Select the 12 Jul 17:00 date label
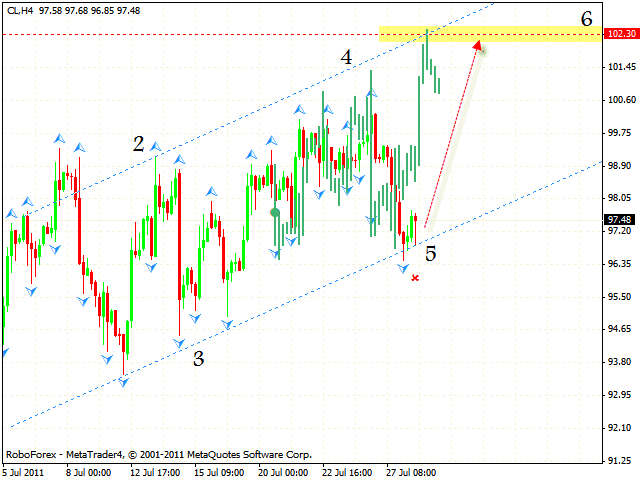 pos(155,470)
